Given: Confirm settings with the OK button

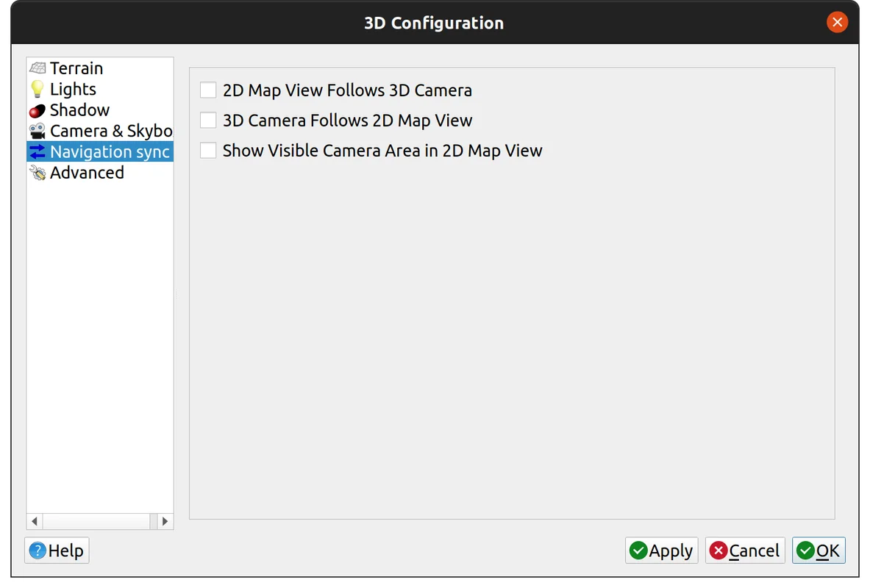Looking at the screenshot, I should [x=818, y=551].
